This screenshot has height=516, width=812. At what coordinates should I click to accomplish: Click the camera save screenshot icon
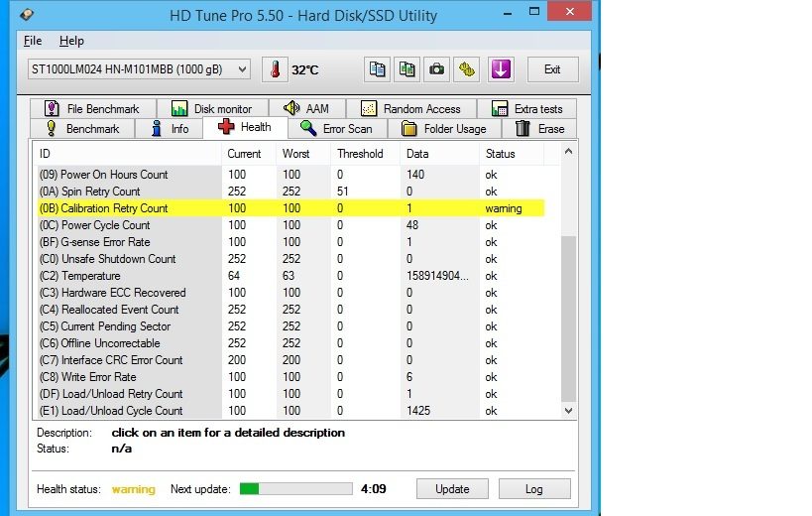[x=436, y=68]
